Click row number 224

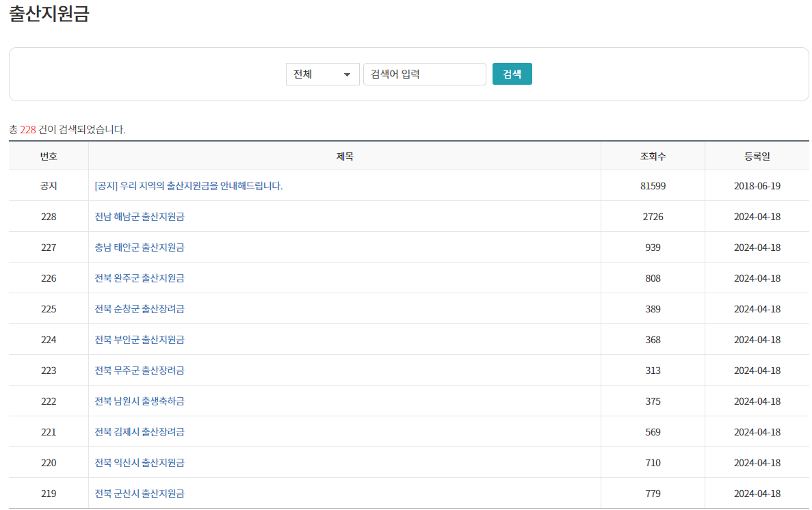[x=49, y=340]
